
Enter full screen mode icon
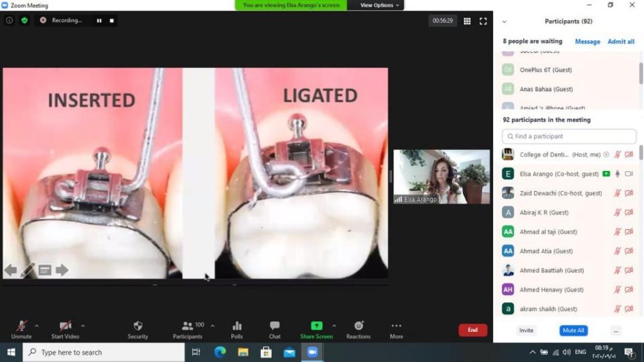point(483,21)
